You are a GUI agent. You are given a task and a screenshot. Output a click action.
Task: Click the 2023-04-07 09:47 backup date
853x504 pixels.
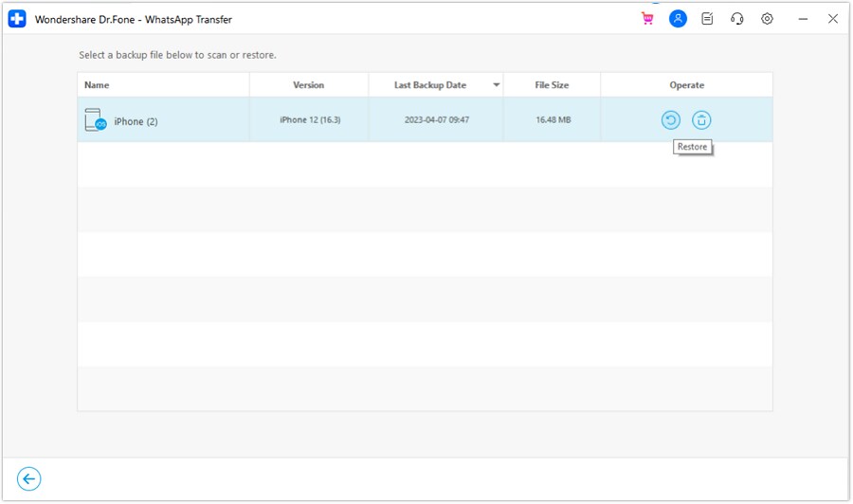437,119
